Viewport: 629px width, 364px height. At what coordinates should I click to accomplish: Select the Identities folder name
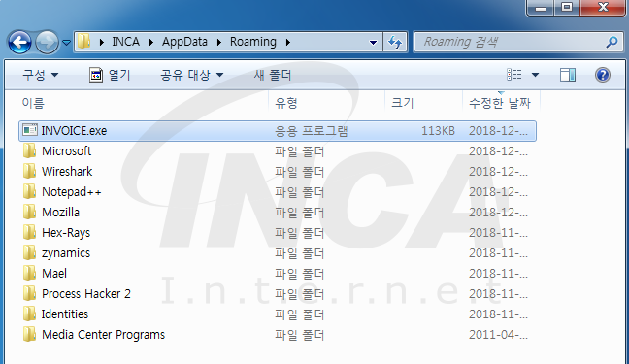(65, 314)
